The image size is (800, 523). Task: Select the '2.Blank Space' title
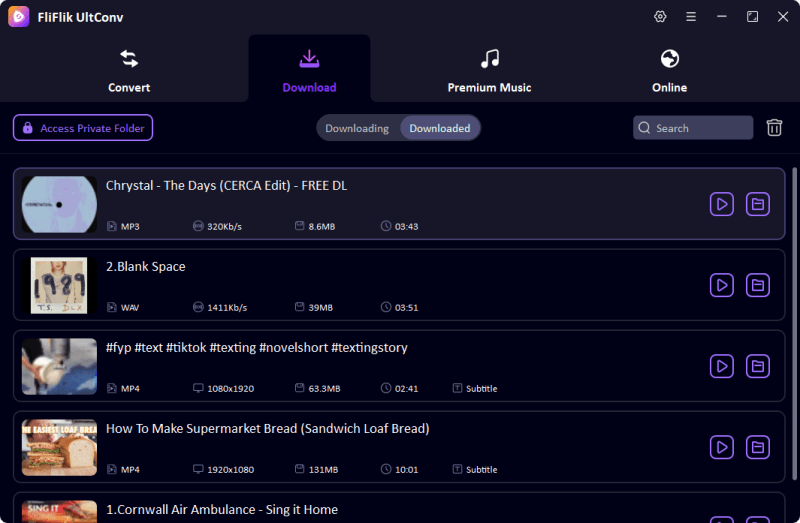coord(146,266)
